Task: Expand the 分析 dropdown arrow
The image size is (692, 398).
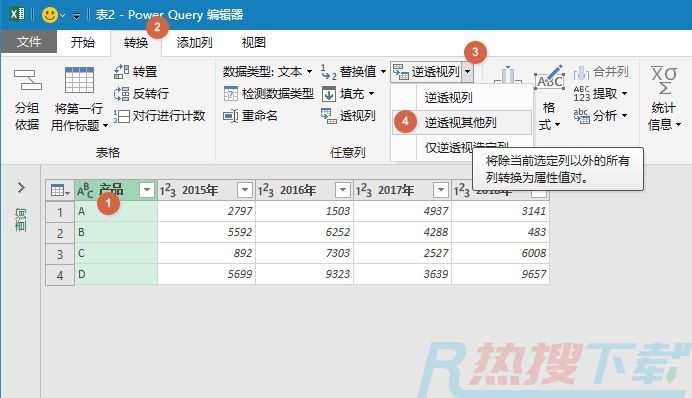Action: pyautogui.click(x=624, y=116)
